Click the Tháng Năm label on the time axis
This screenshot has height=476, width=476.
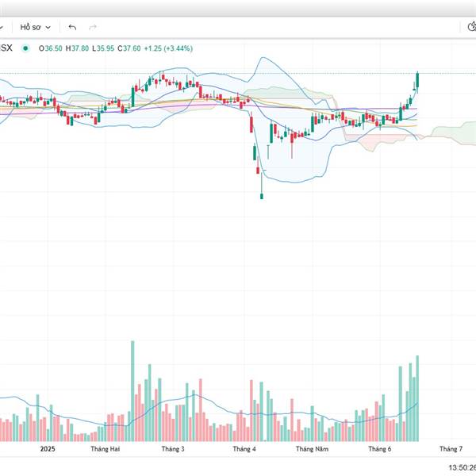click(x=312, y=449)
